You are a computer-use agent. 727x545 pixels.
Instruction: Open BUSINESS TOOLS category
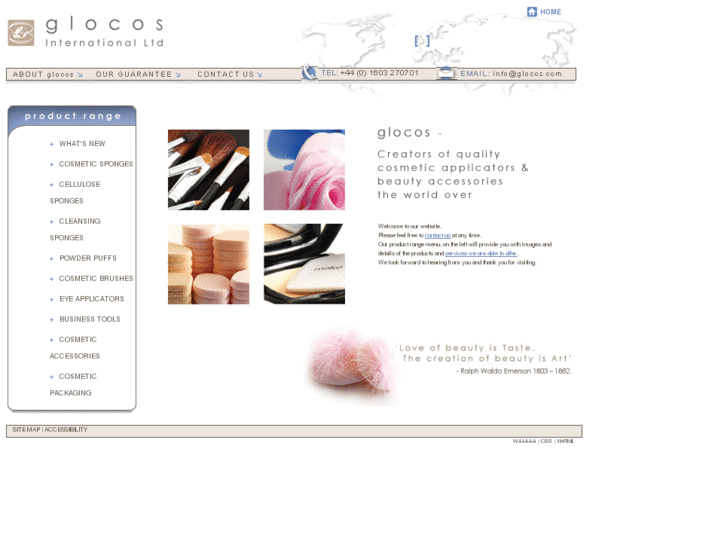pos(89,319)
